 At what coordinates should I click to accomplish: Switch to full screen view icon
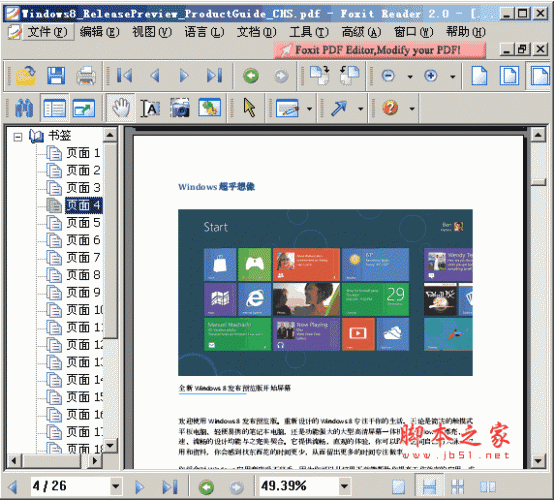point(84,108)
